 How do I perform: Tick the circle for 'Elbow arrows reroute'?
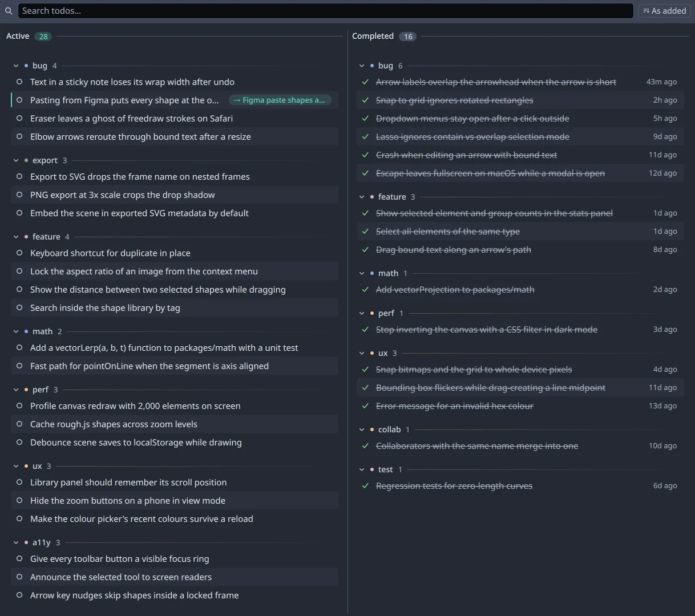19,136
